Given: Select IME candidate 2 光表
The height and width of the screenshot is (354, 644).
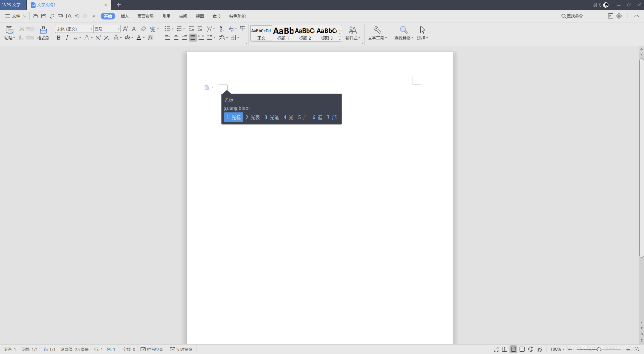Looking at the screenshot, I should tap(253, 117).
